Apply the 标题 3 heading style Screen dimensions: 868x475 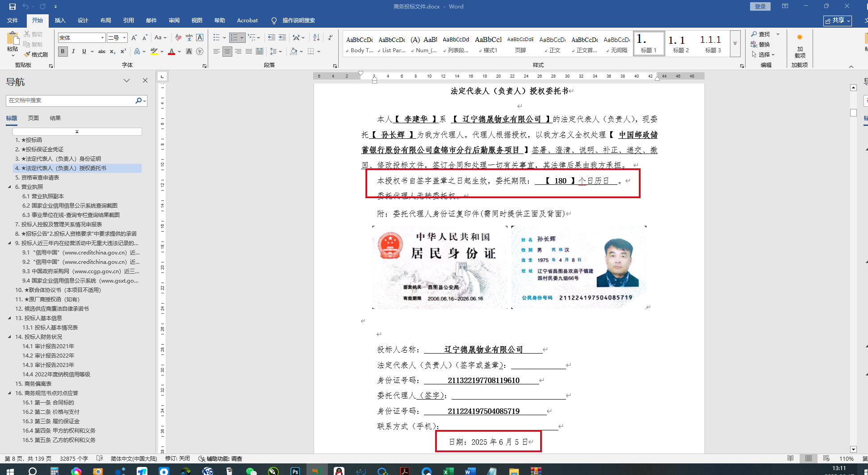click(713, 44)
